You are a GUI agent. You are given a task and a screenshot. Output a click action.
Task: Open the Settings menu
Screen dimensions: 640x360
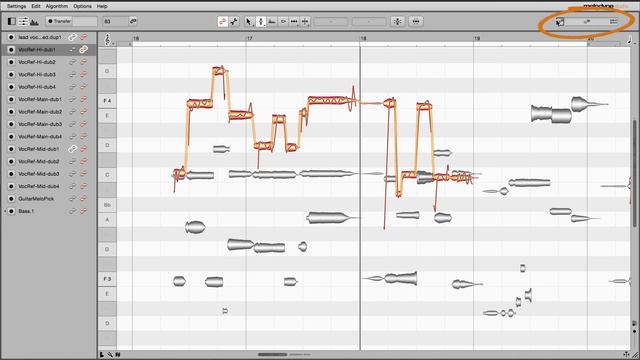(16, 6)
